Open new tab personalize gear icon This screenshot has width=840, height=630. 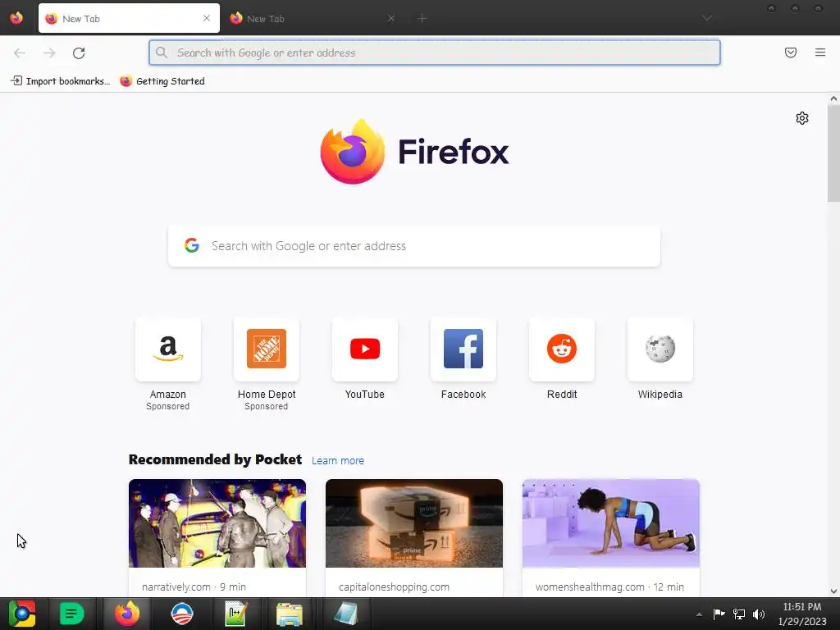click(801, 118)
